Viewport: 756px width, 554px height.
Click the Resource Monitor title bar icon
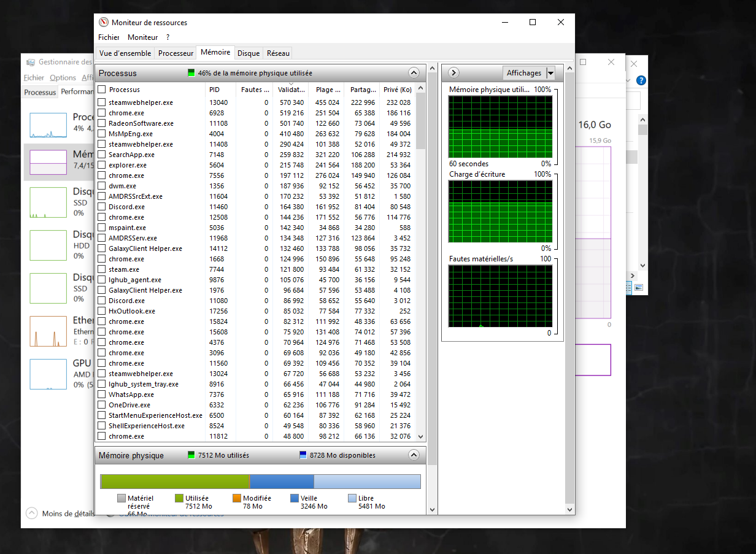[104, 23]
